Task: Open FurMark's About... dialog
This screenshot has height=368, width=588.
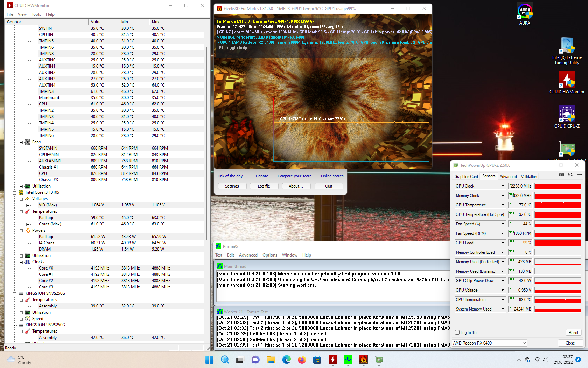Action: click(x=296, y=186)
